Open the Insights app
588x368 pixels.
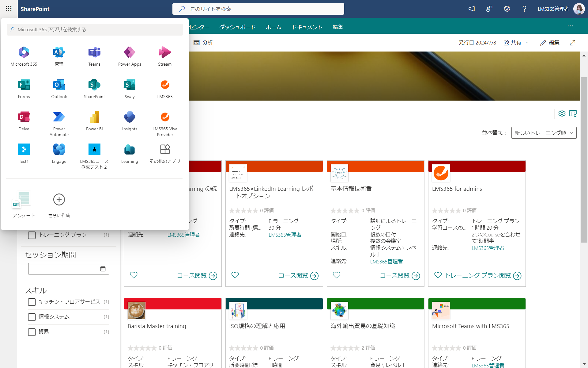pos(130,121)
